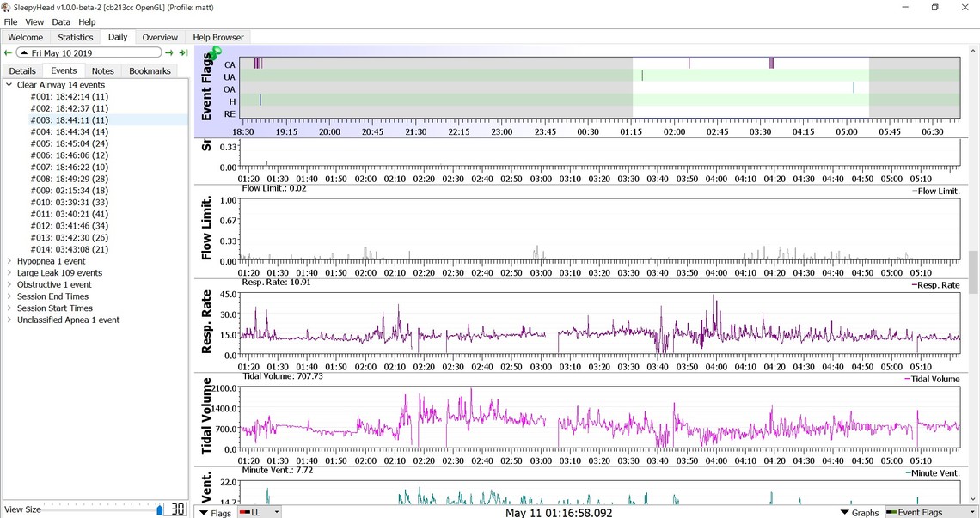
Task: Select event #008: 18:49:29 (28)
Action: [70, 179]
